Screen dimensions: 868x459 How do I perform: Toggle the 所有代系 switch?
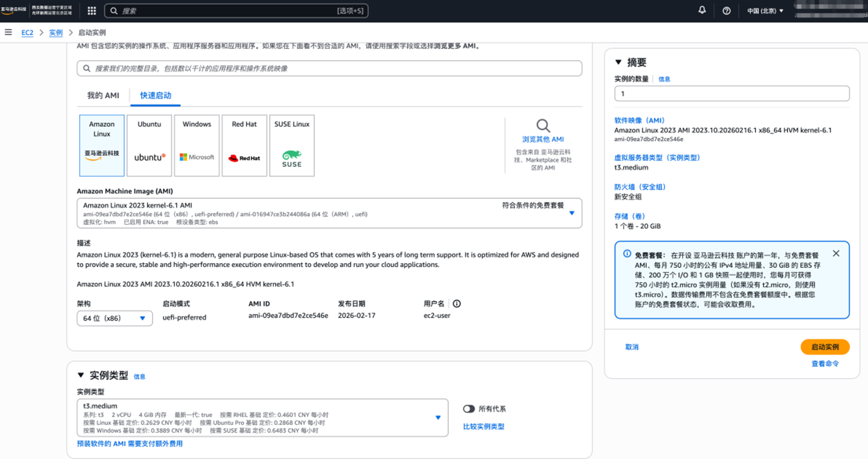469,409
